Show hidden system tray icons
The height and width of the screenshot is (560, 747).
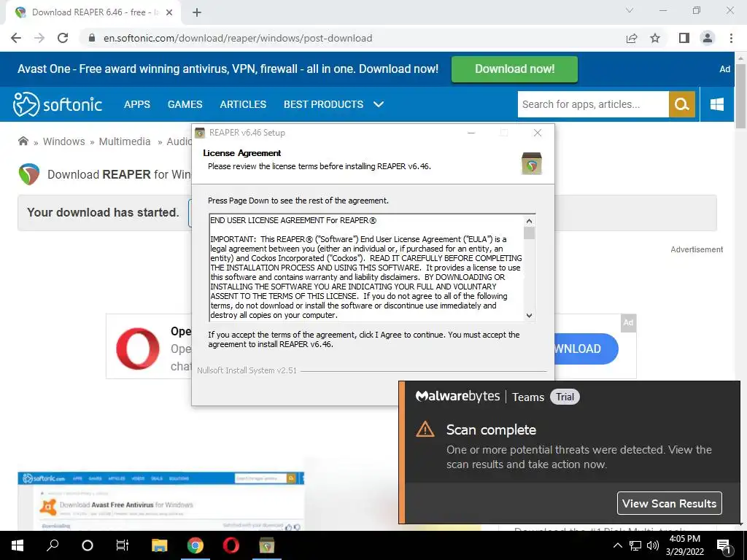(x=617, y=545)
